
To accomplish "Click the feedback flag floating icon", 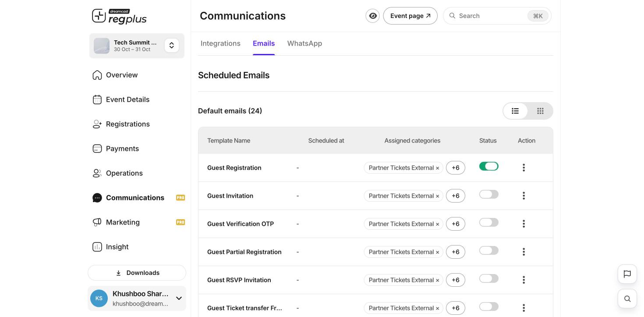I will click(627, 274).
